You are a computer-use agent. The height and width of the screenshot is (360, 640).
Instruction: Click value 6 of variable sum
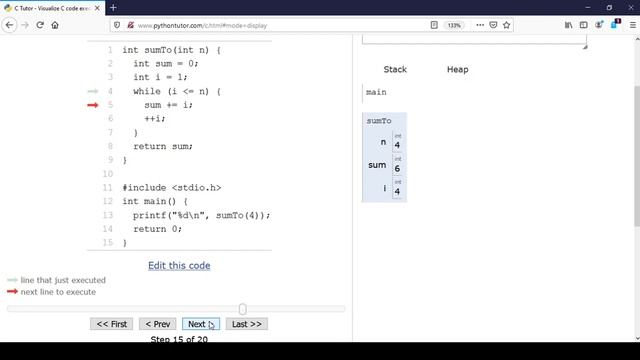tap(397, 168)
